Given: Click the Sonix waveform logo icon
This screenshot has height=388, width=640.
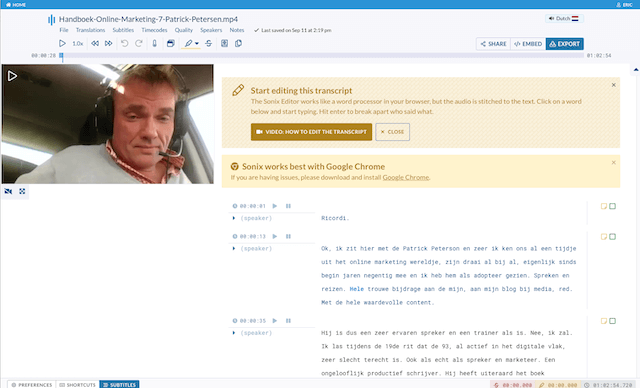Looking at the screenshot, I should pos(51,20).
